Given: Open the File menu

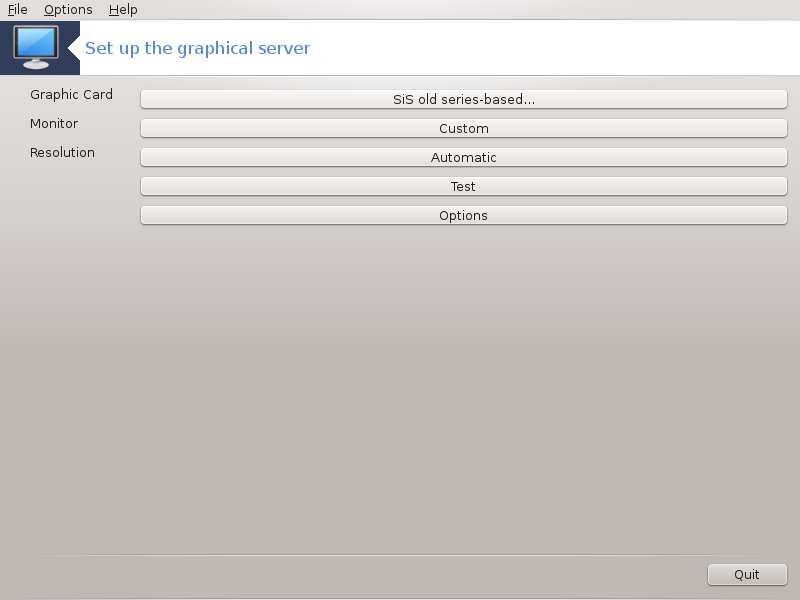Looking at the screenshot, I should click(17, 10).
